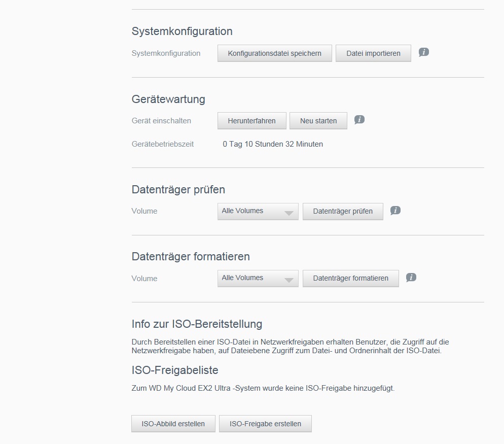504x444 pixels.
Task: View the info bubble beside Datenträger formatieren button
Action: point(411,278)
